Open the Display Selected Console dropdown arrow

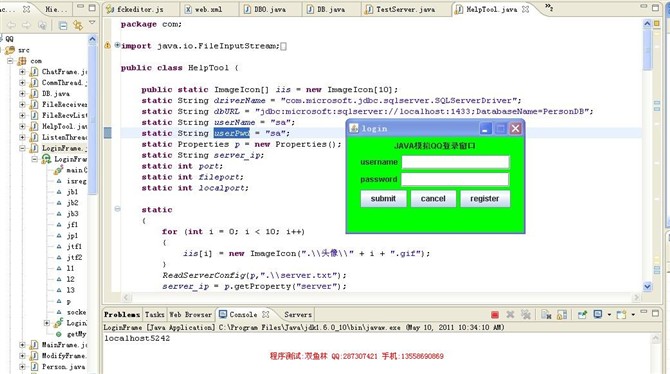click(x=609, y=315)
